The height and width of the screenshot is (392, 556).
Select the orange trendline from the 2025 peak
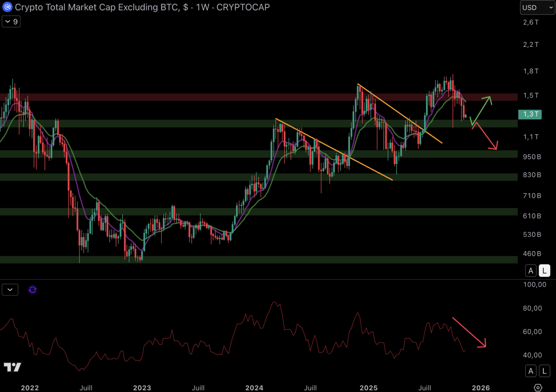(399, 113)
